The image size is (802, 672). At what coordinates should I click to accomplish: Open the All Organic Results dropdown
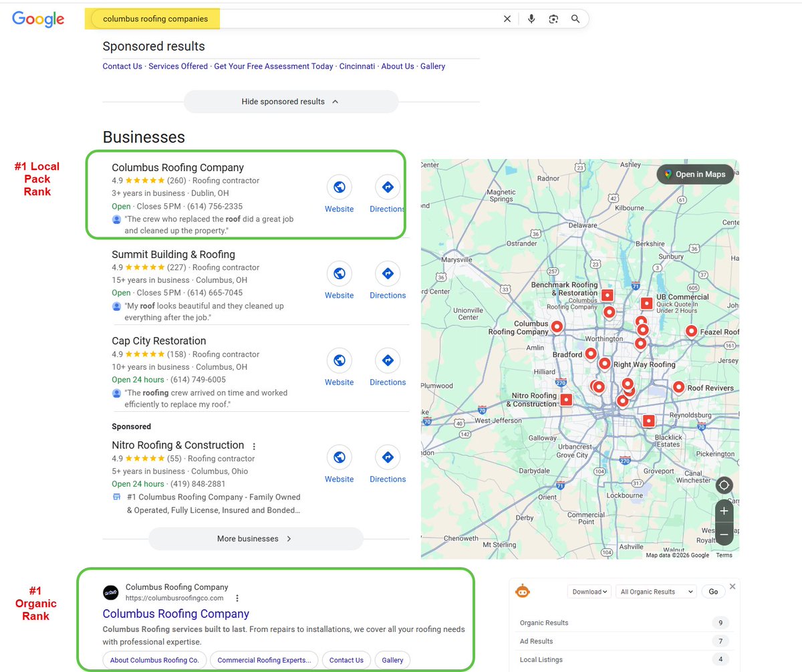pos(656,592)
